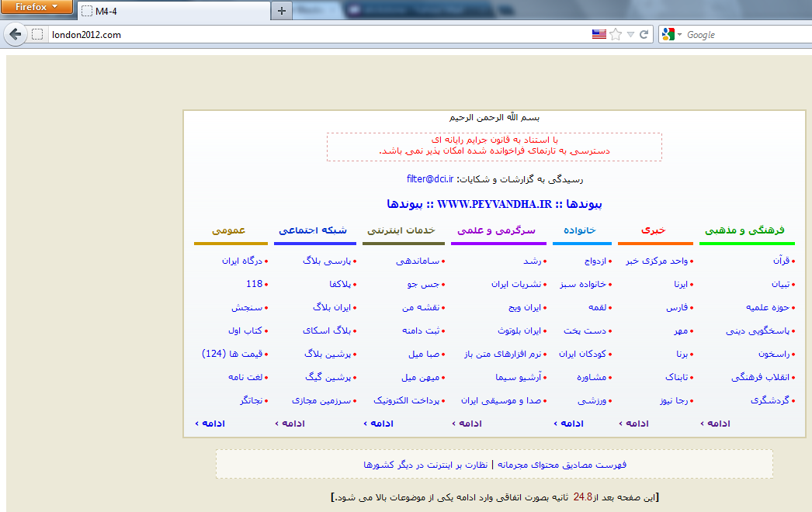Follow the قرآن link
812x512 pixels.
[x=782, y=261]
